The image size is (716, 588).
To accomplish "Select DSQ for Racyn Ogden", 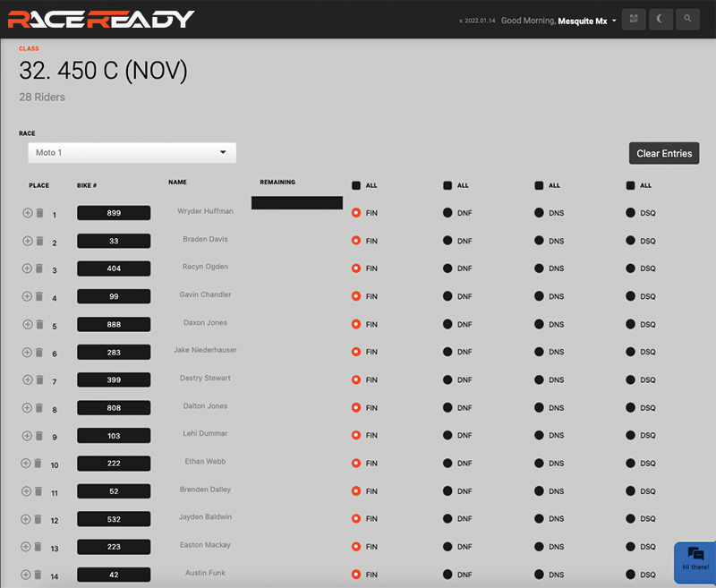I will pyautogui.click(x=630, y=268).
